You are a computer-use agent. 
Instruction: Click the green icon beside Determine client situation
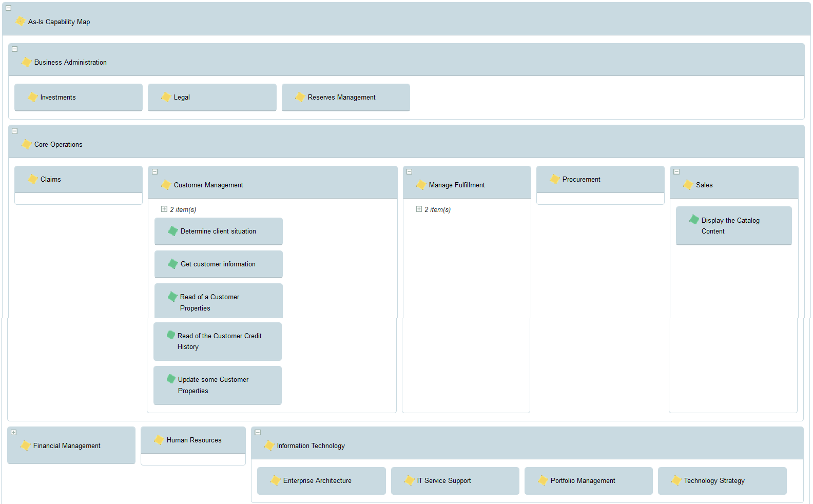point(173,231)
